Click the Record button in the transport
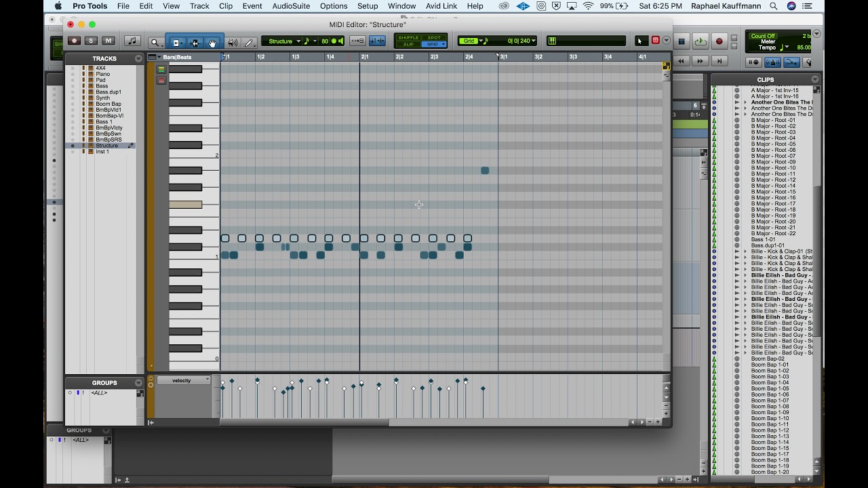868x488 pixels. [x=719, y=41]
